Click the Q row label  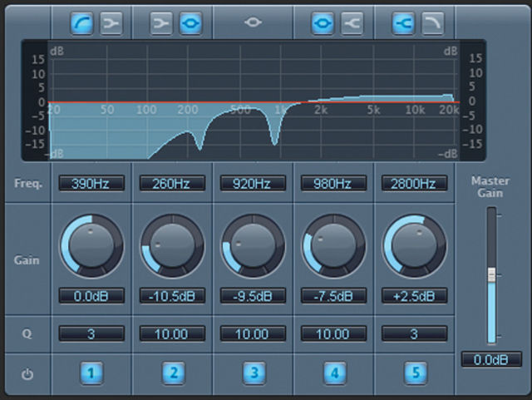[x=27, y=334]
